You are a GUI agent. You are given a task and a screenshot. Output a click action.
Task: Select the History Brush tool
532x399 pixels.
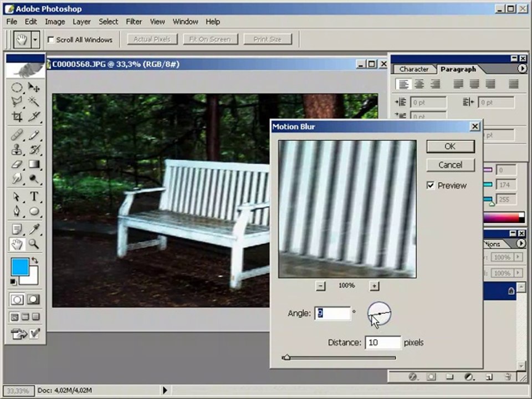(x=34, y=150)
